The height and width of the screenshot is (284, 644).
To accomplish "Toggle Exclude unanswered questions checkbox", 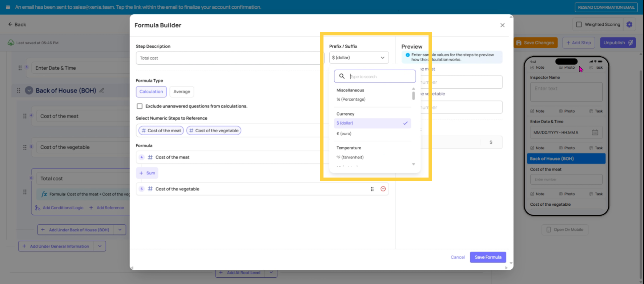I will pyautogui.click(x=140, y=106).
